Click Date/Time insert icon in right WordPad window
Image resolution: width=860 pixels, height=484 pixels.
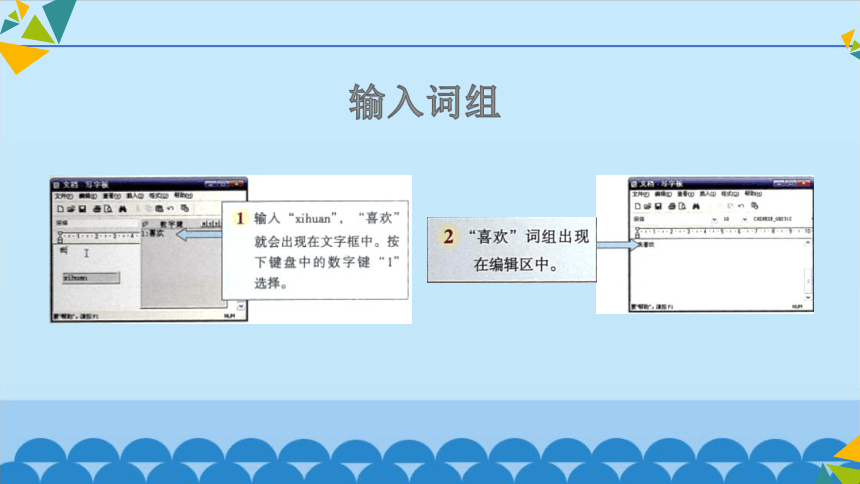pos(755,206)
